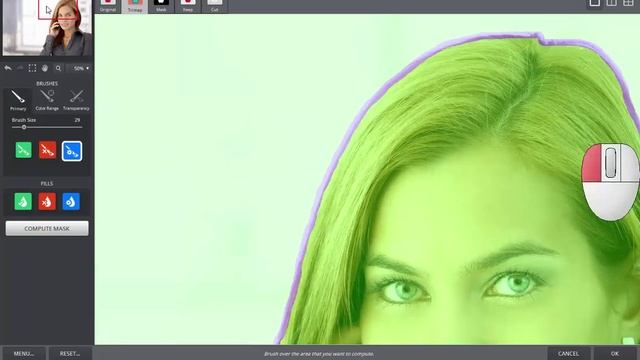Image resolution: width=640 pixels, height=360 pixels.
Task: Select the green Keep fill bucket
Action: (x=23, y=202)
